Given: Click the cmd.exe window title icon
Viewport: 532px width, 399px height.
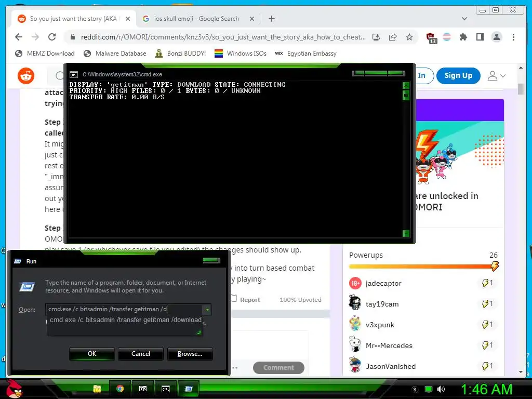Looking at the screenshot, I should click(74, 74).
